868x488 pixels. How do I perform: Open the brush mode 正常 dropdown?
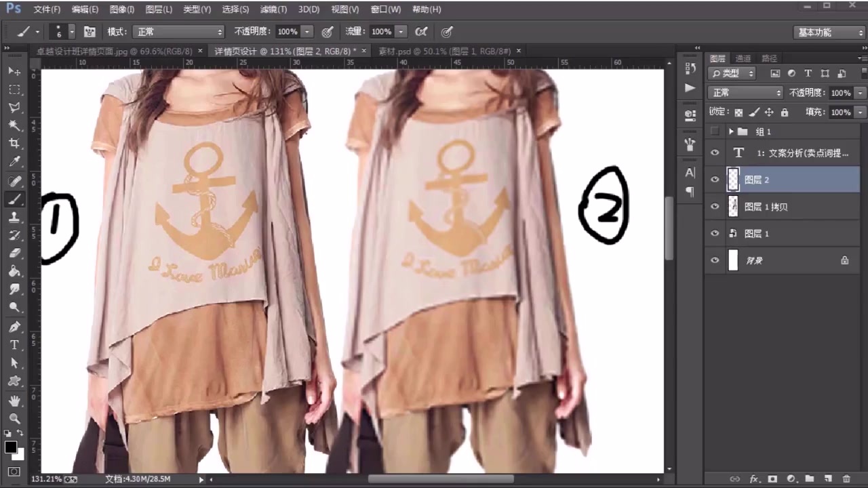(x=179, y=32)
